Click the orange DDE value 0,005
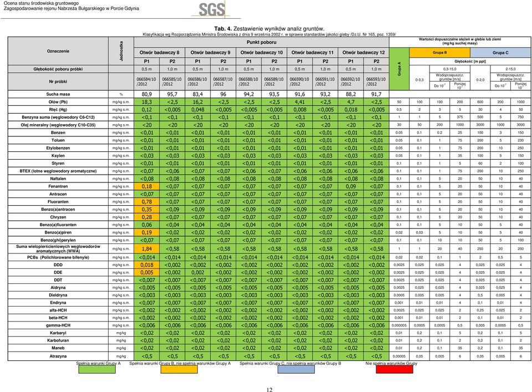Screen dimensions: 532x392 point(146,273)
